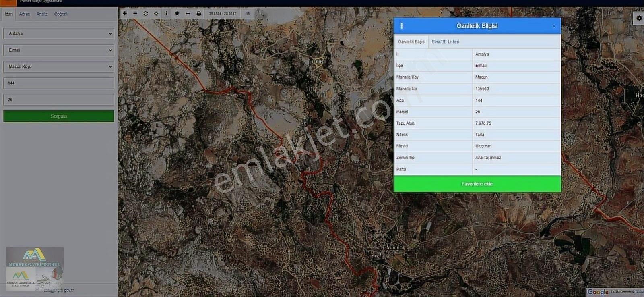The image size is (644, 297).
Task: Select the locate/crosshair tool
Action: (156, 13)
